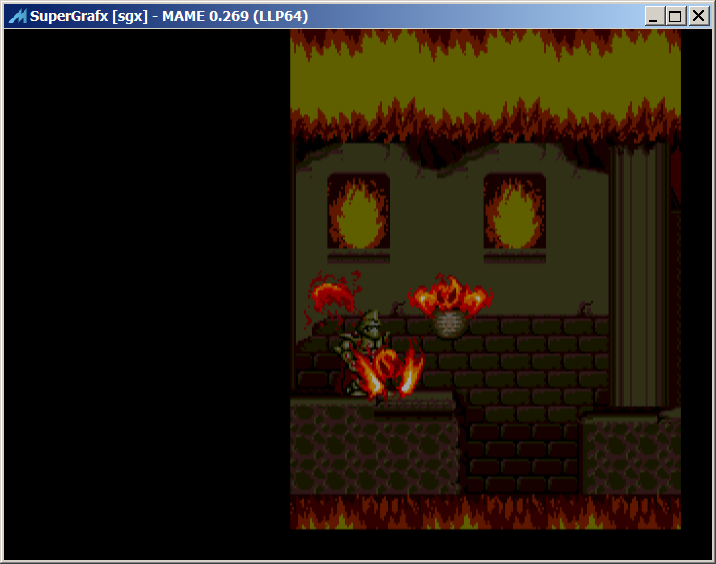The width and height of the screenshot is (716, 564).
Task: Click the armored knight character
Action: point(362,354)
